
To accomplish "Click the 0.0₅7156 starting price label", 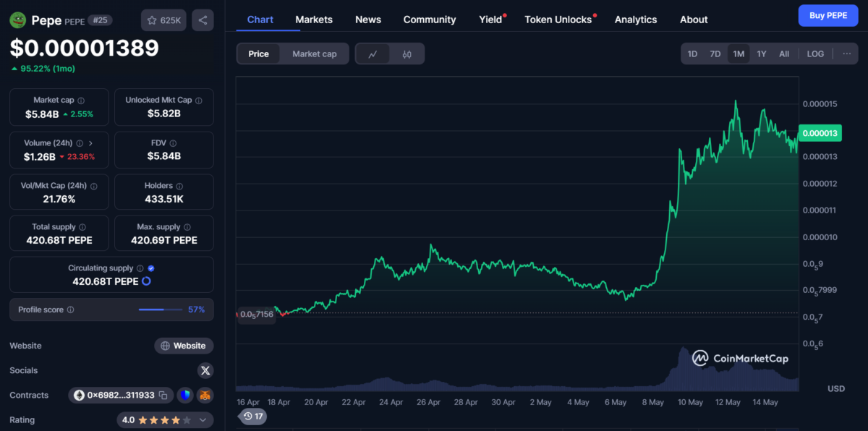I will click(257, 314).
